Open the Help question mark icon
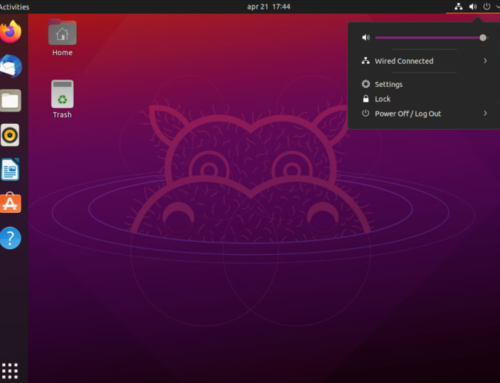This screenshot has height=383, width=500. coord(10,238)
